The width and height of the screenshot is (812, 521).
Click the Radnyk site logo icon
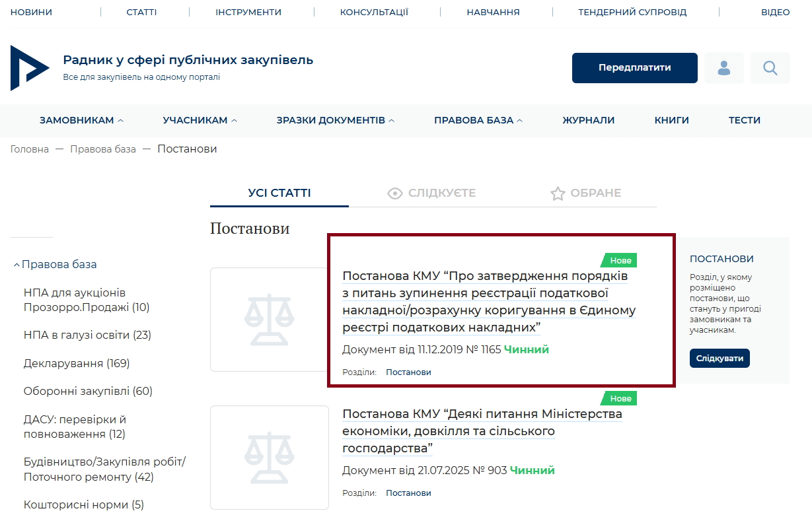click(x=29, y=68)
